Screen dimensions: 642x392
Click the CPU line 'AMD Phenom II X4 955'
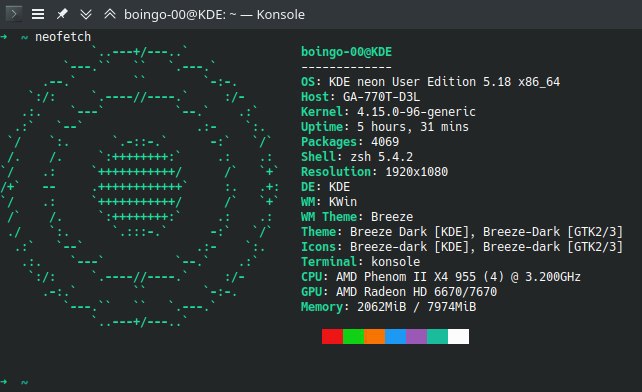pyautogui.click(x=441, y=277)
